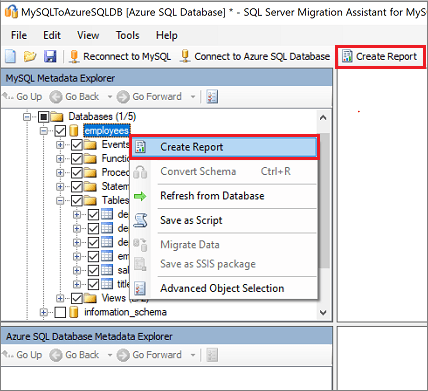This screenshot has height=391, width=428.
Task: Click scroll down arrow in MySQL explorer tree
Action: (323, 313)
